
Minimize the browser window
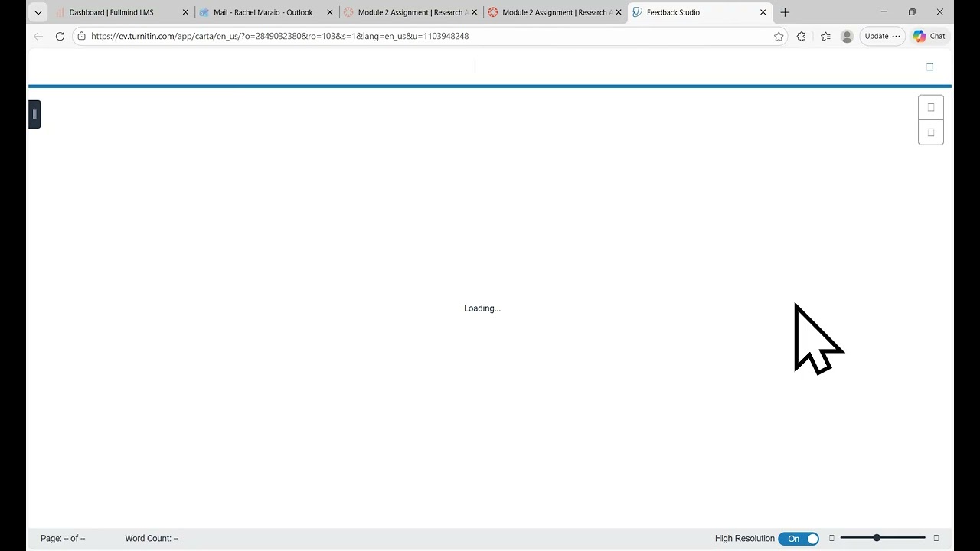(884, 12)
